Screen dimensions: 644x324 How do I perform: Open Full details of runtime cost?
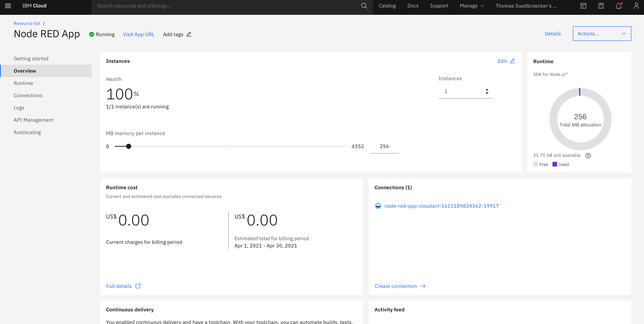coord(123,286)
